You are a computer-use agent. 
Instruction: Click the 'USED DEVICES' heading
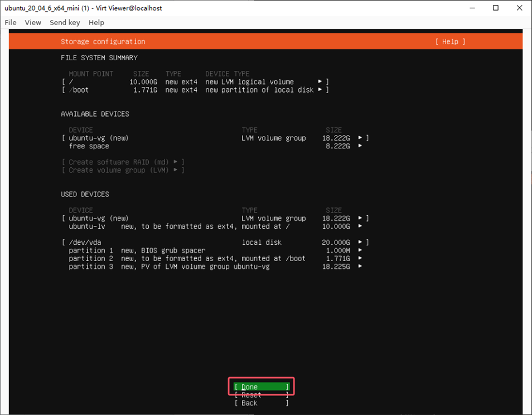point(85,194)
